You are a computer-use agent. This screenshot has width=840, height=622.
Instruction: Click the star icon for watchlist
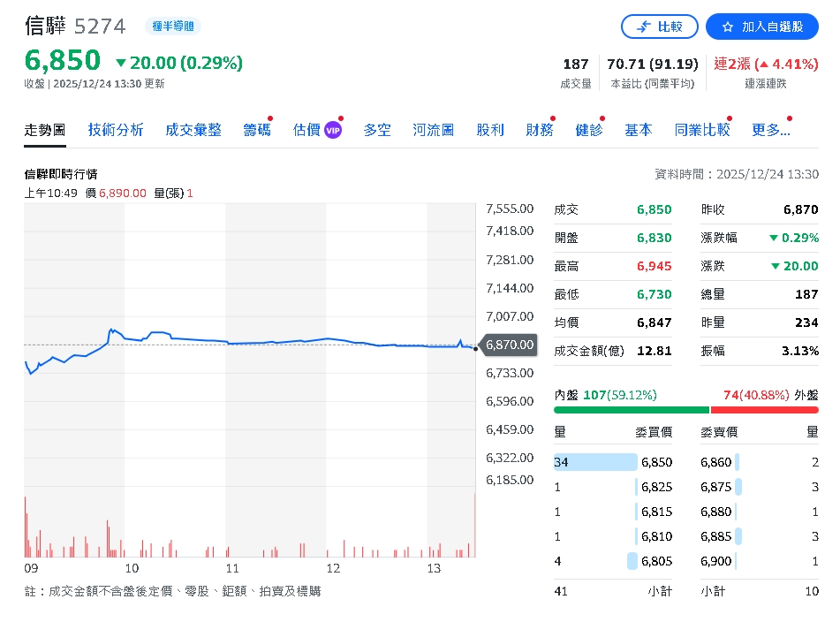coord(728,27)
